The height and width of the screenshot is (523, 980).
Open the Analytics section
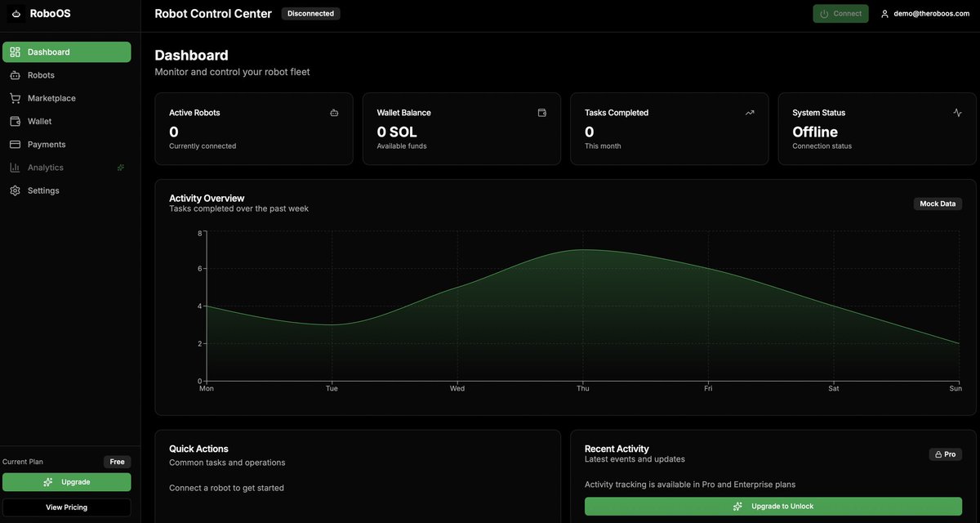pos(47,167)
